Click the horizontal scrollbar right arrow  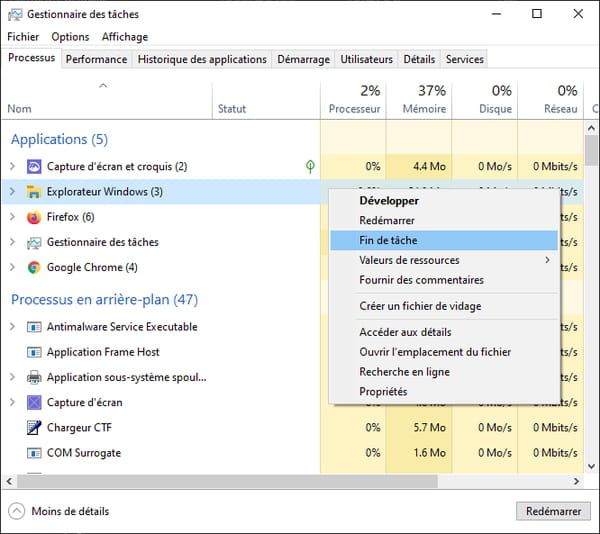[x=576, y=482]
